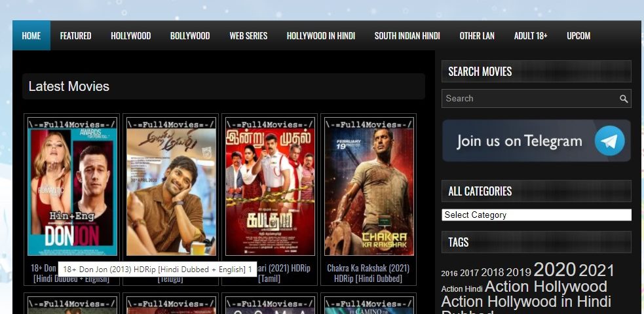
Task: Click Action Hollywood in Hindi tag
Action: (x=526, y=302)
